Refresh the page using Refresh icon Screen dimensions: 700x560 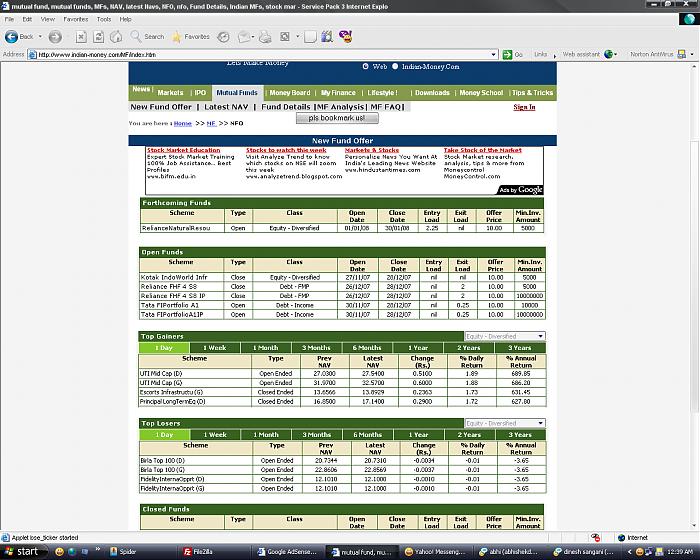98,37
